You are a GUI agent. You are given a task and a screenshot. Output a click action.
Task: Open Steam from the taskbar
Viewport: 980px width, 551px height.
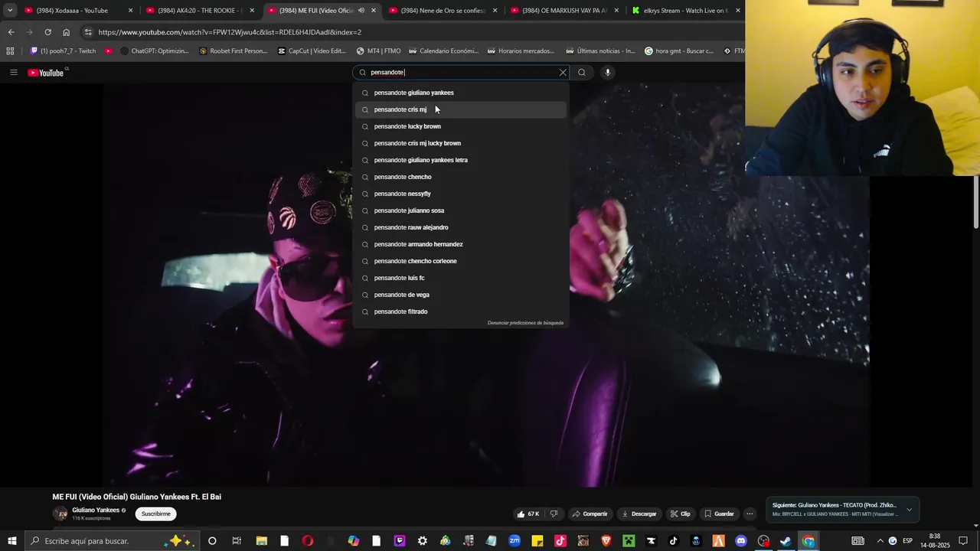pos(786,541)
